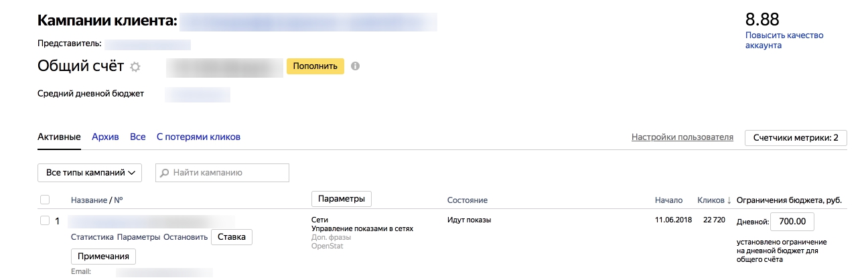Open Настройки пользователя link
The height and width of the screenshot is (280, 868).
[682, 137]
